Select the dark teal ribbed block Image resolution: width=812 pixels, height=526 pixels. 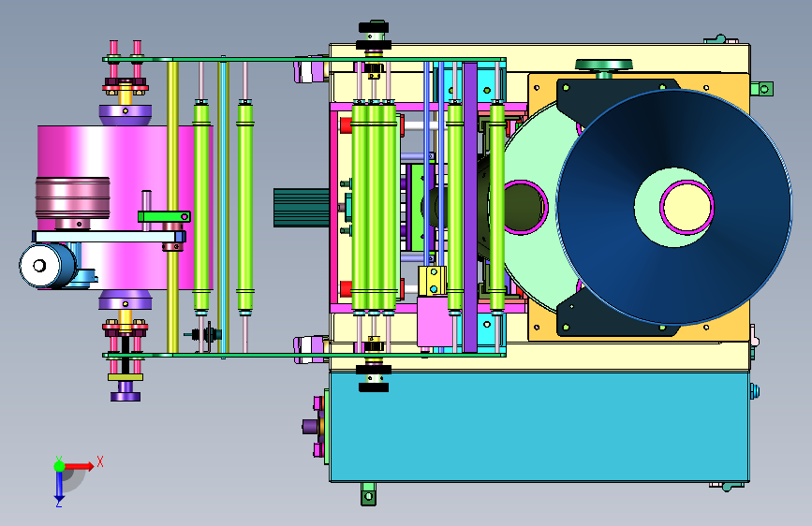302,208
